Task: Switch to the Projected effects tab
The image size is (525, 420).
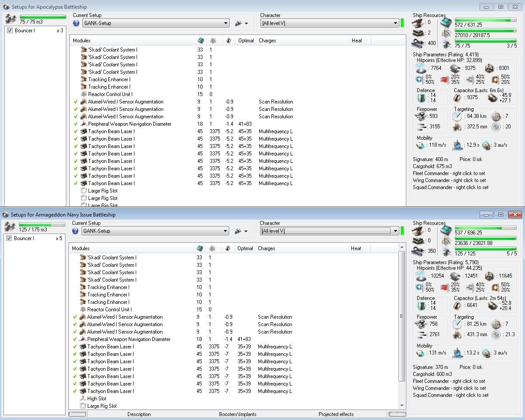Action: coord(336,414)
